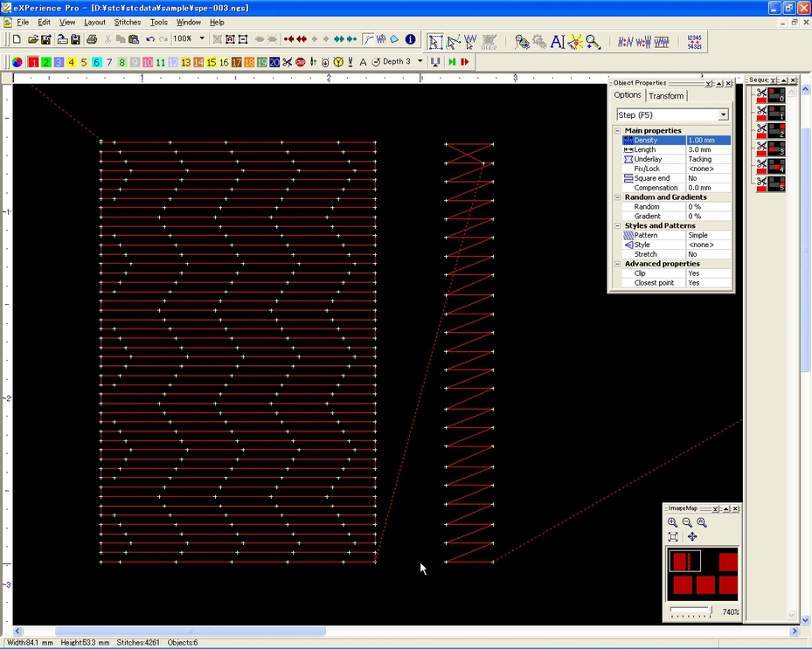The image size is (812, 649).
Task: Click the sun-burst tool beside the lettering icon
Action: coord(575,42)
